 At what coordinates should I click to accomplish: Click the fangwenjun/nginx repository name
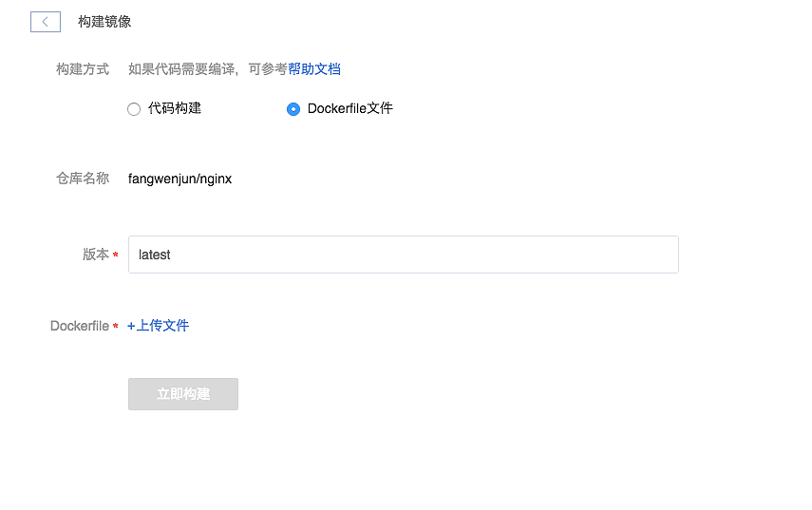click(179, 179)
